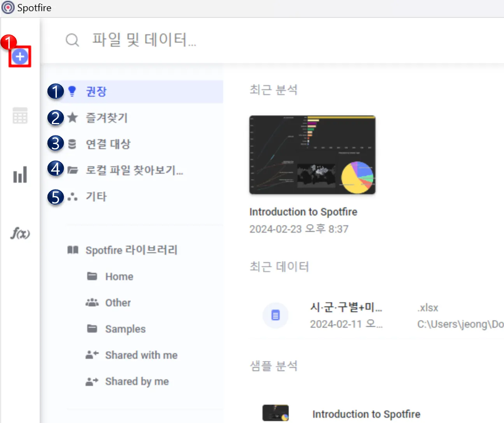
Task: Click the folder icon beside Home
Action: [92, 276]
